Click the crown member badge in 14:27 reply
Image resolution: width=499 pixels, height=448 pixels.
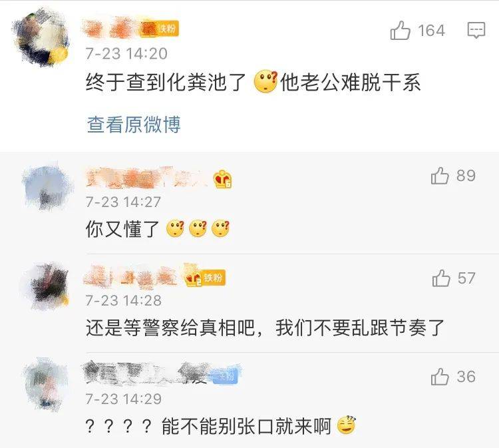pos(223,179)
